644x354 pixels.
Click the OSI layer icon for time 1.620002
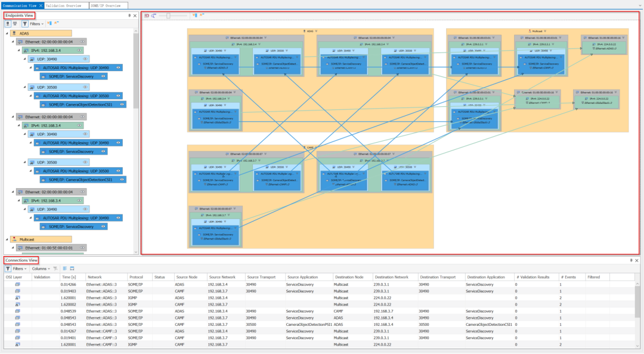(x=18, y=304)
